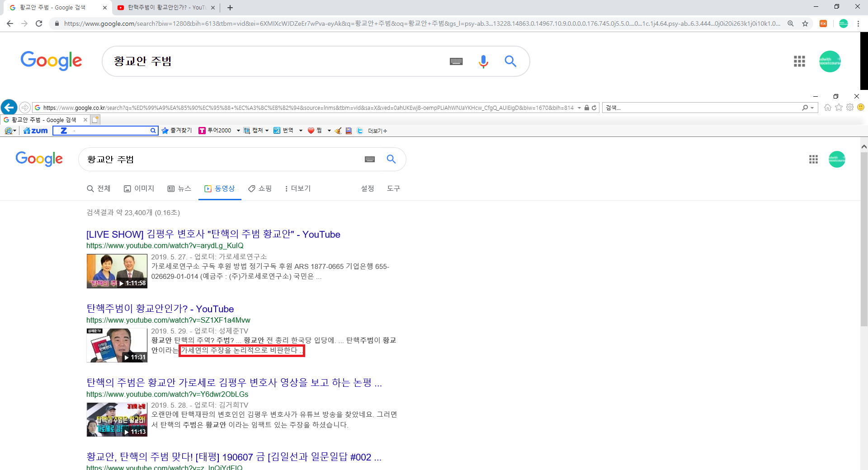Click the large blue back button in Internet Explorer
868x470 pixels.
coord(9,107)
